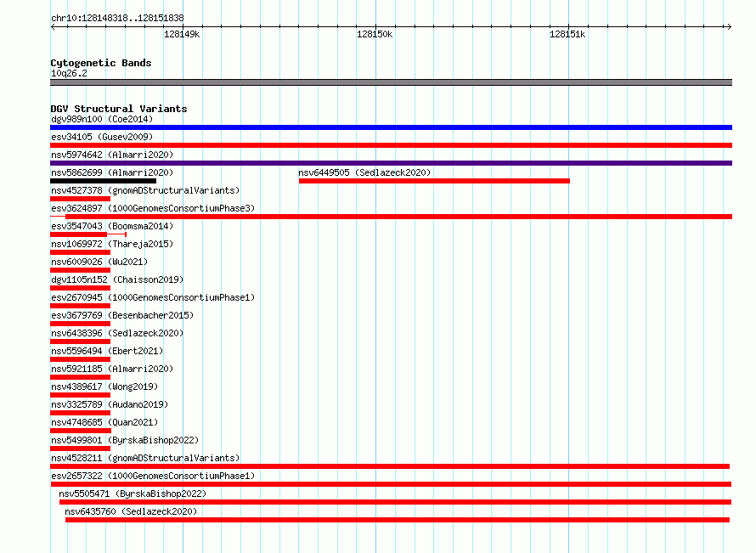Open esv3624897 (1000GenomesConsortiumPhase3) label
The image size is (756, 553).
(153, 208)
